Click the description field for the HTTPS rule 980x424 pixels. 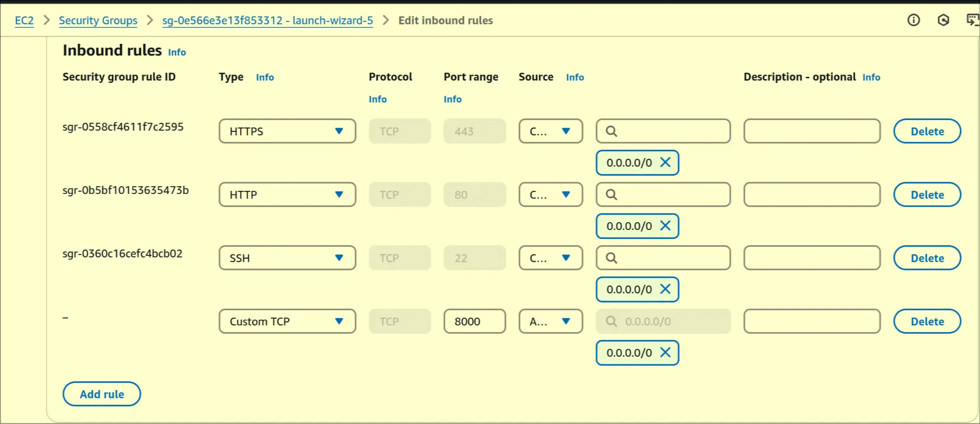point(812,131)
